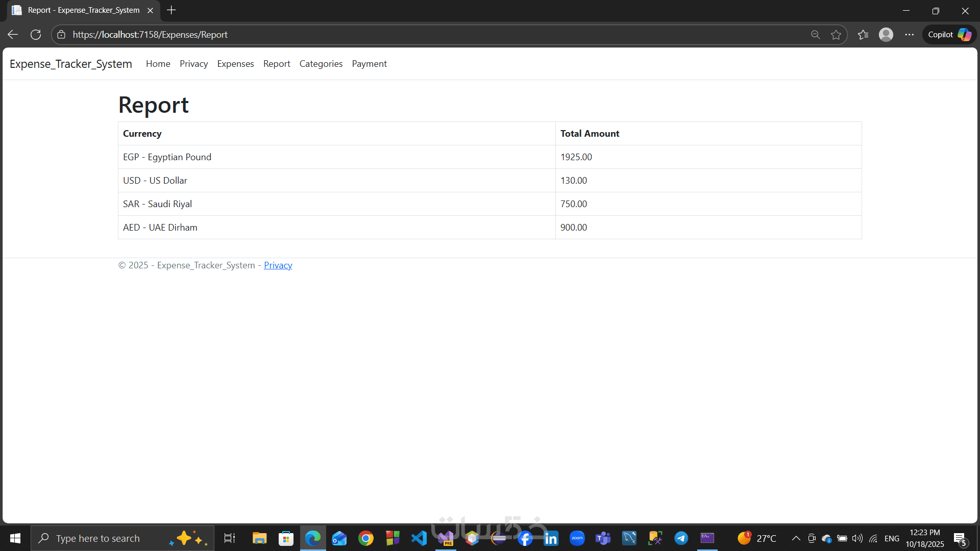Screen dimensions: 980x551
Task: View site information lock icon
Action: (61, 35)
